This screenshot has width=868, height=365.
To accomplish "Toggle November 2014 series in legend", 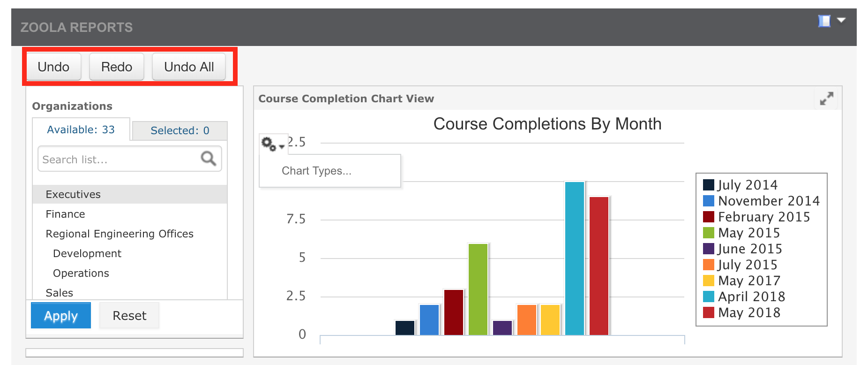I will [x=762, y=201].
